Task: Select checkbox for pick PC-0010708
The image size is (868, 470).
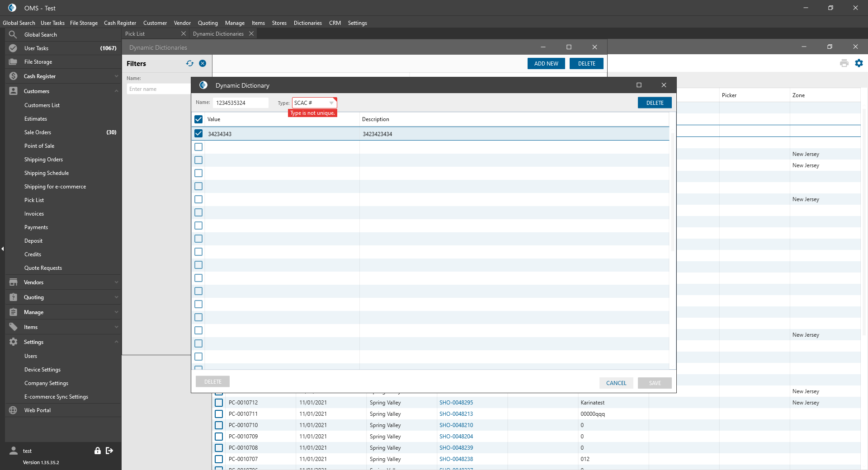Action: (219, 447)
